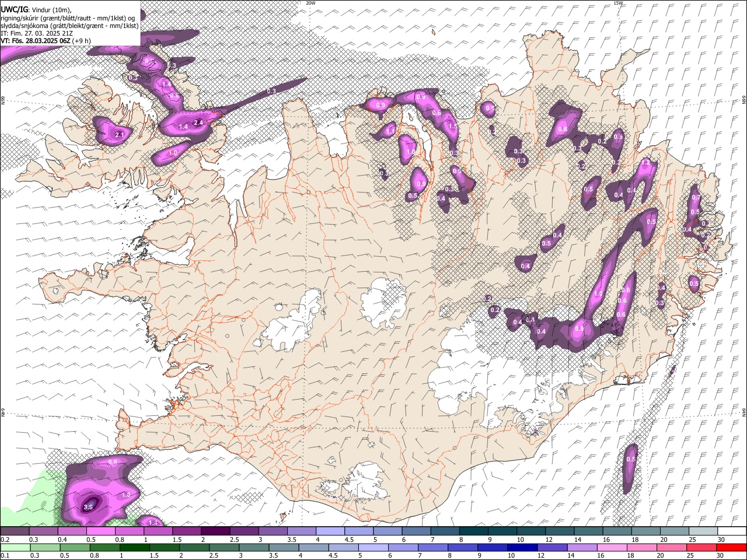Click the UWC/IG heading in the title box
This screenshot has height=560, width=747.
click(14, 9)
